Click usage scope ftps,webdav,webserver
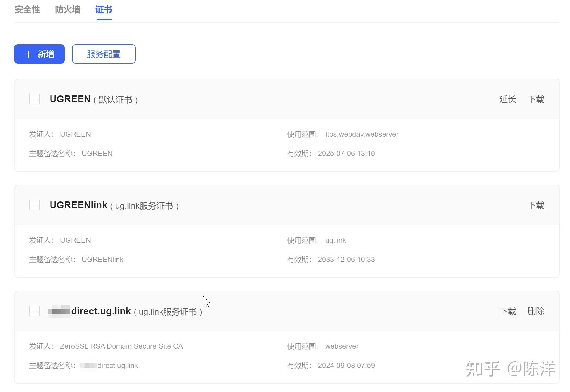Image resolution: width=570 pixels, height=392 pixels. 362,134
